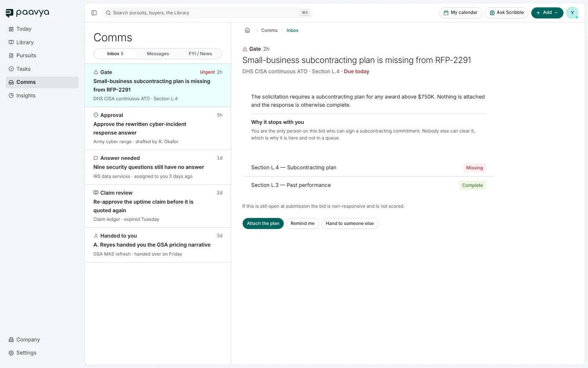Screen dimensions: 588x368
Task: Switch to FYI / News tab
Action: 200,54
